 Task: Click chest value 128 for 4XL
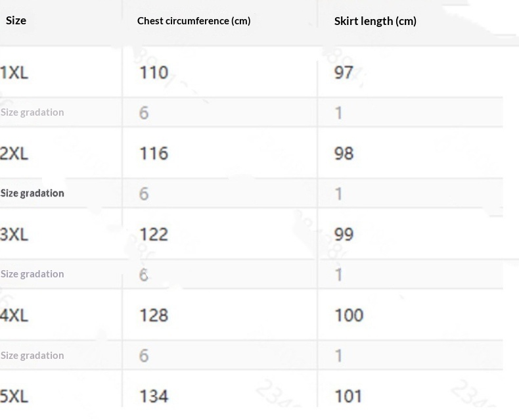tap(154, 315)
